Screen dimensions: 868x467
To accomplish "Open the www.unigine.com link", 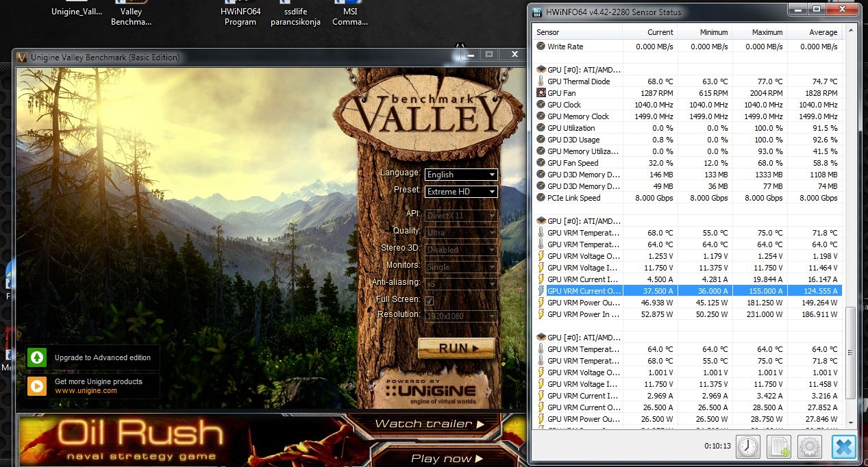I will tap(86, 391).
